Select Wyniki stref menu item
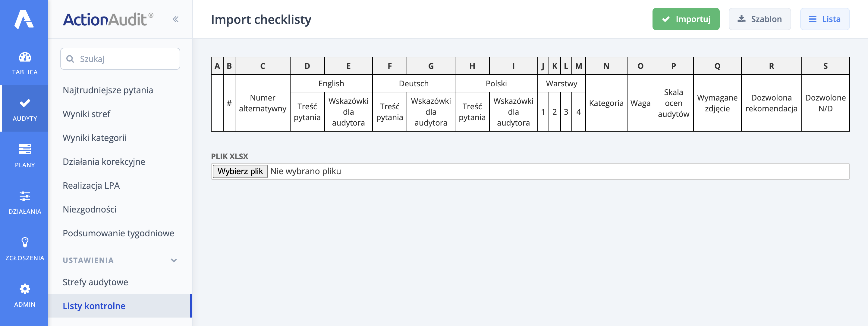The image size is (868, 326). pyautogui.click(x=86, y=114)
